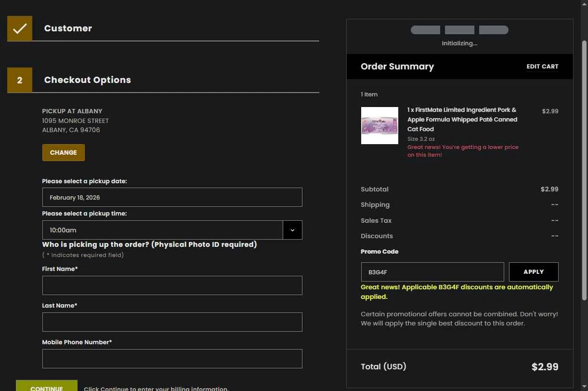Click the 'Certain promotional offers cannot be combined' note
This screenshot has width=588, height=391.
(x=459, y=319)
